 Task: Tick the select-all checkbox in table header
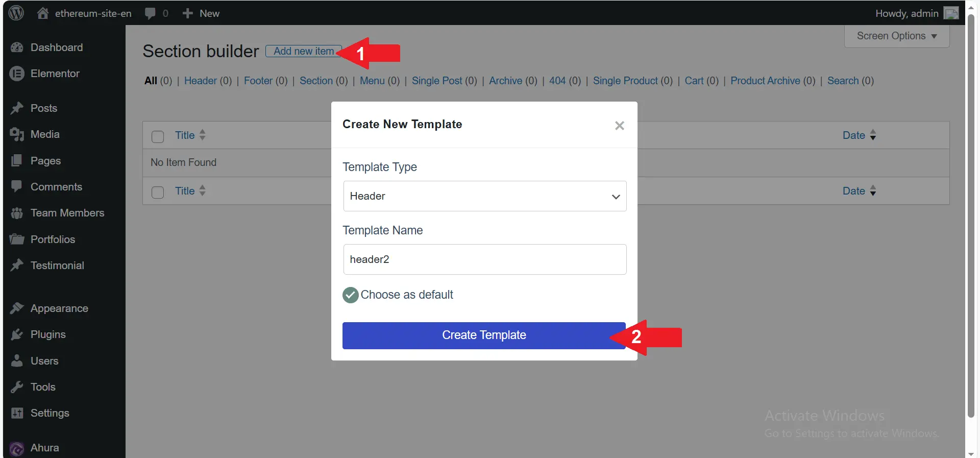click(x=158, y=136)
